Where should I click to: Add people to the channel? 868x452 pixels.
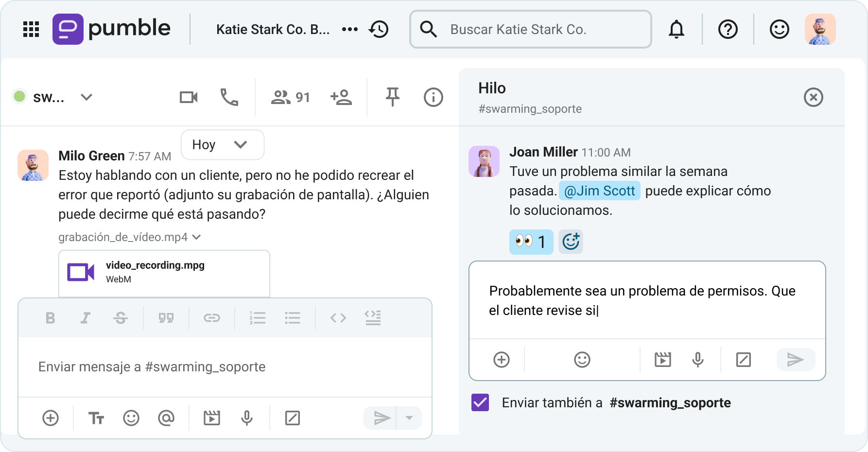(342, 97)
